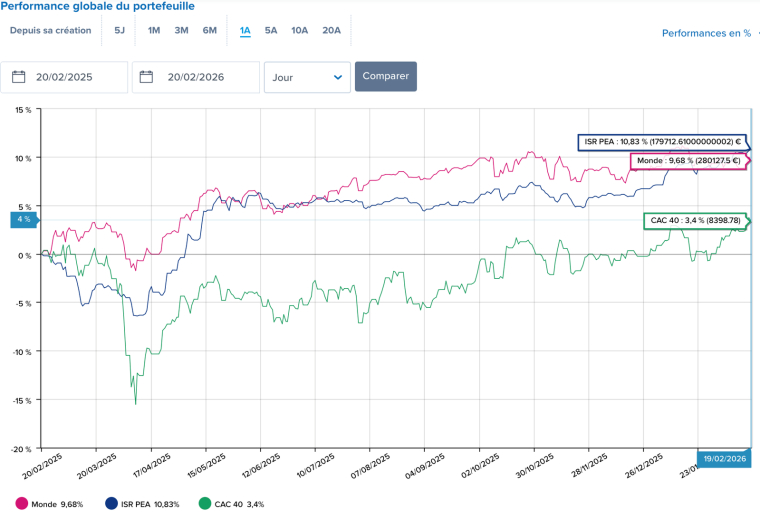Viewport: 760px width, 519px height.
Task: Switch to the 10A period
Action: (300, 30)
